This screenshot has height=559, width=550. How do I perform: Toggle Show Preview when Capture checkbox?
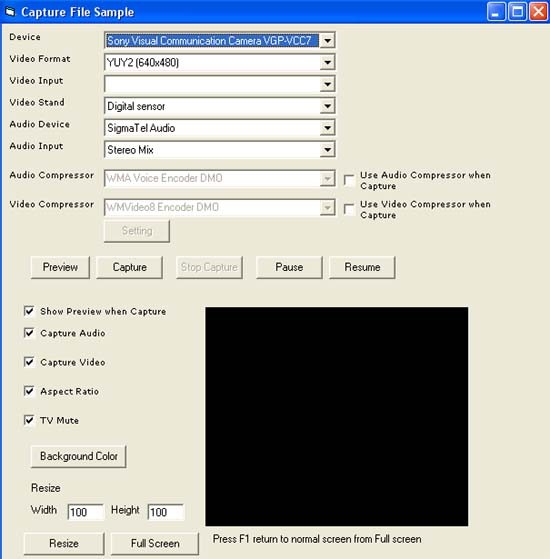coord(29,311)
